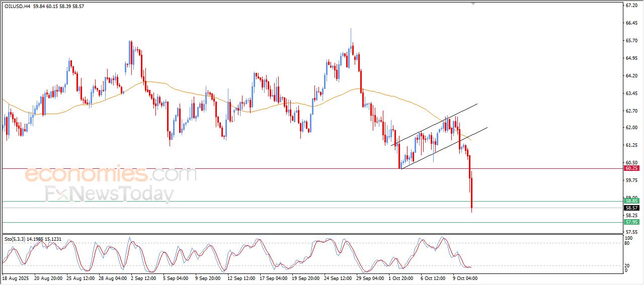Click the black 58.57 current price tag

click(x=631, y=208)
